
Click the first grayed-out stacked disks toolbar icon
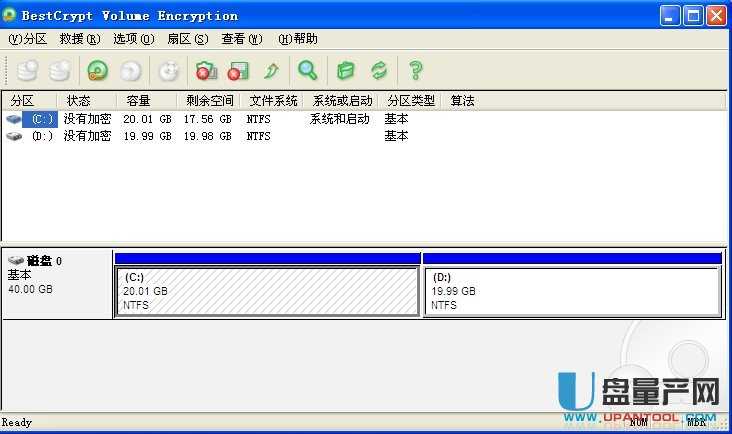(28, 71)
